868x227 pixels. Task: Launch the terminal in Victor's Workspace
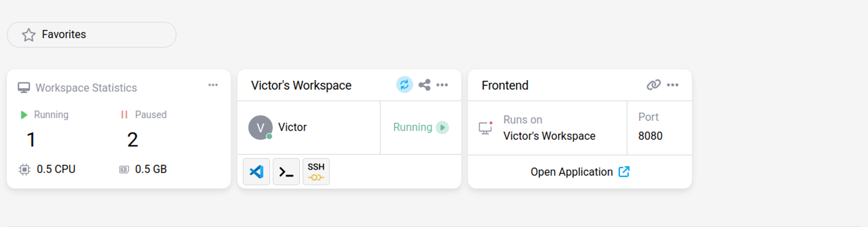coord(286,172)
